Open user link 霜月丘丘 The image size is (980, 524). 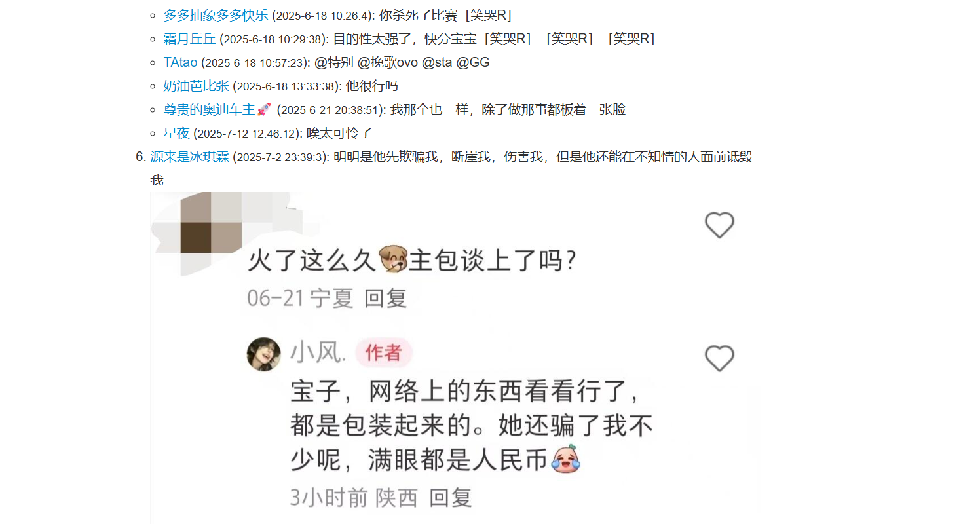click(189, 39)
